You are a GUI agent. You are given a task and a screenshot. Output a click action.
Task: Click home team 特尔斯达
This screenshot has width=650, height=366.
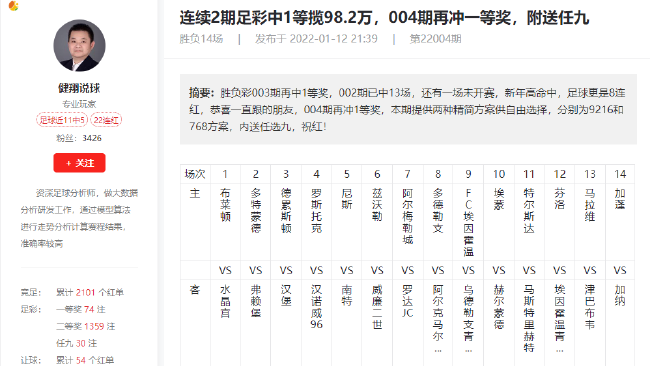pos(529,211)
